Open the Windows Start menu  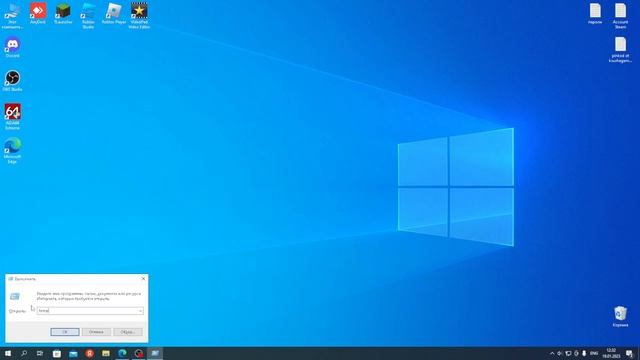(8, 353)
